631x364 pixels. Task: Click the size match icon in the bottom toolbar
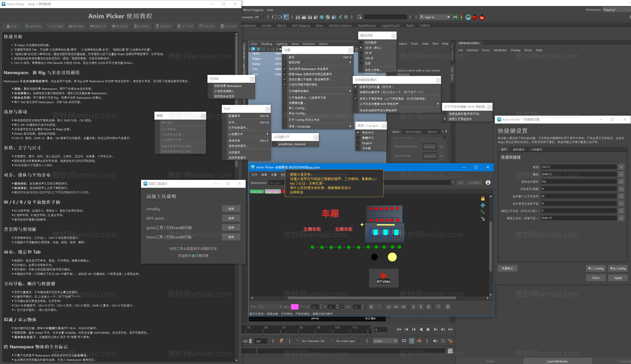[448, 307]
